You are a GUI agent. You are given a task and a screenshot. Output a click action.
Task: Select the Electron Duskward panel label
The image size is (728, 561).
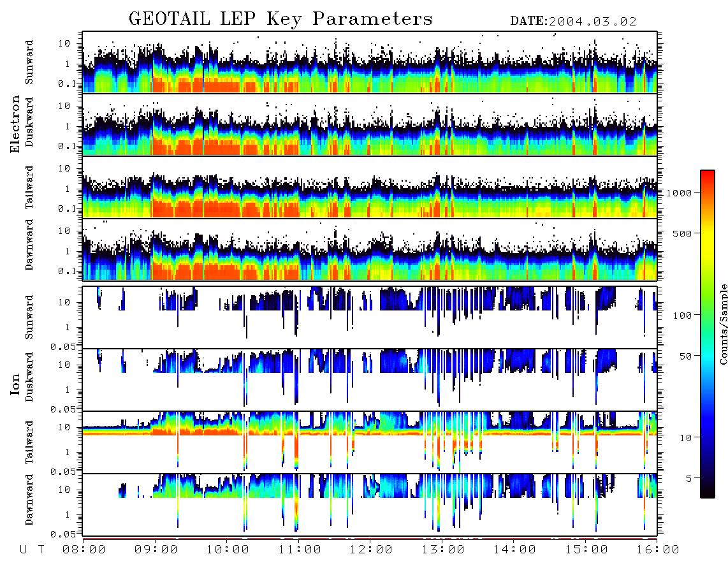29,122
